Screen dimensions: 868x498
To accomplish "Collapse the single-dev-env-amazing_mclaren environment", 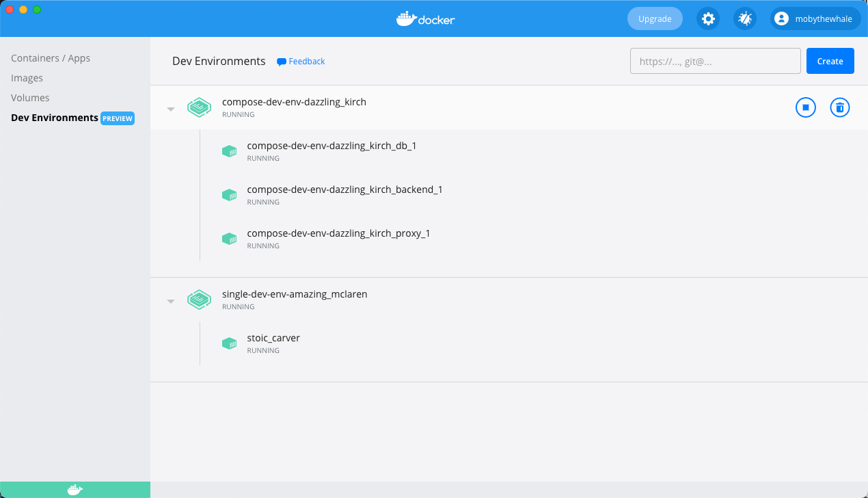I will point(171,301).
